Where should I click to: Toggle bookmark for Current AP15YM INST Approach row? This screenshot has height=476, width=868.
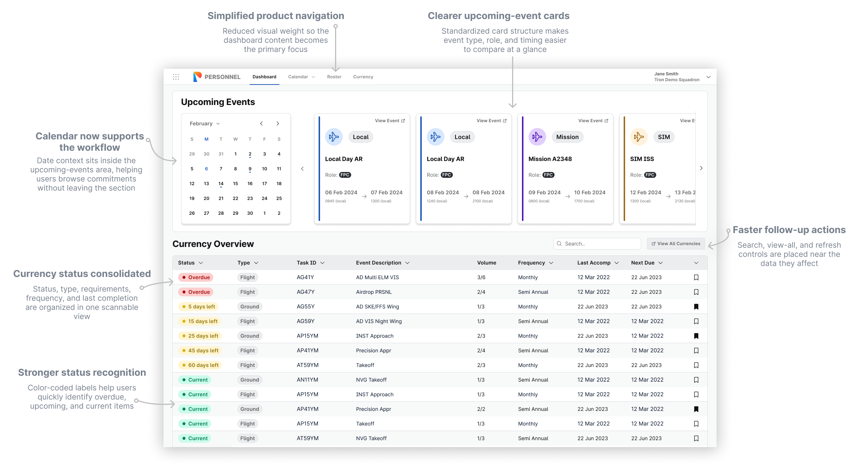pos(696,394)
